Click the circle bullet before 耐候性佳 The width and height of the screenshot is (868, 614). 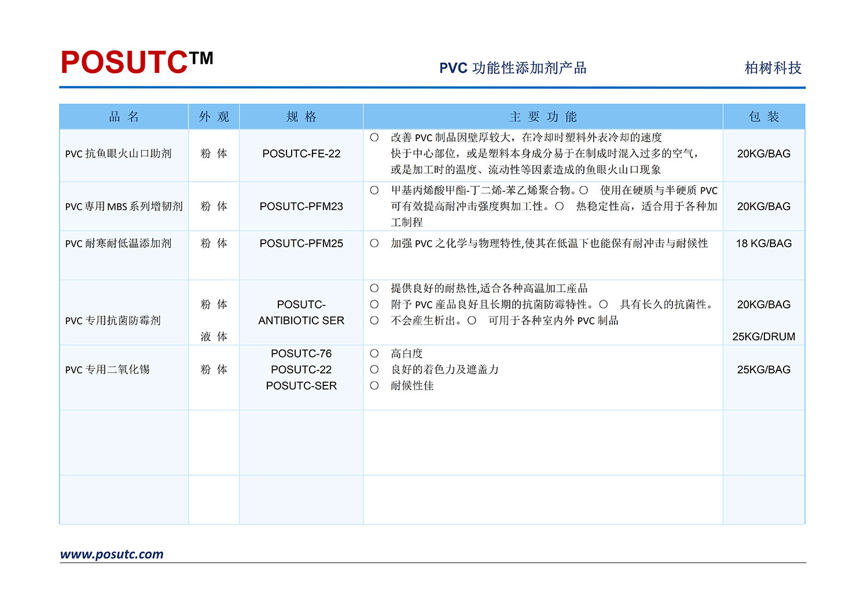(x=374, y=386)
